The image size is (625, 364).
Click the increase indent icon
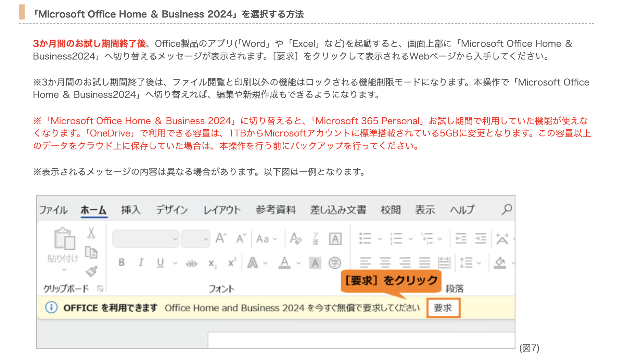[x=481, y=238]
